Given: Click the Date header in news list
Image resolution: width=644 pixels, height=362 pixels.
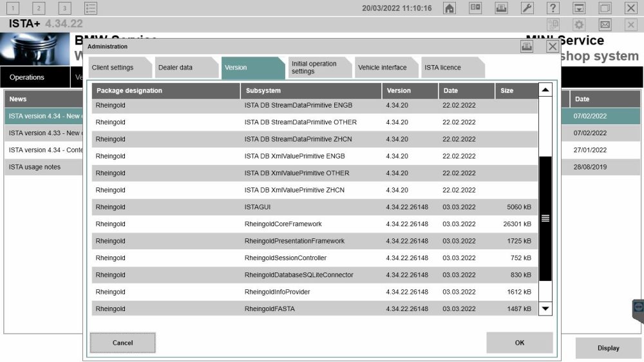Looking at the screenshot, I should pyautogui.click(x=605, y=99).
